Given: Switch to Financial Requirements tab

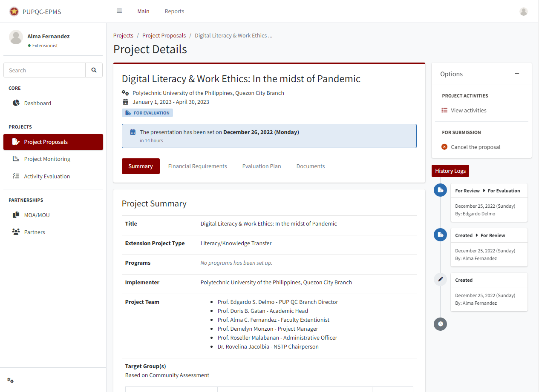Looking at the screenshot, I should pos(197,166).
